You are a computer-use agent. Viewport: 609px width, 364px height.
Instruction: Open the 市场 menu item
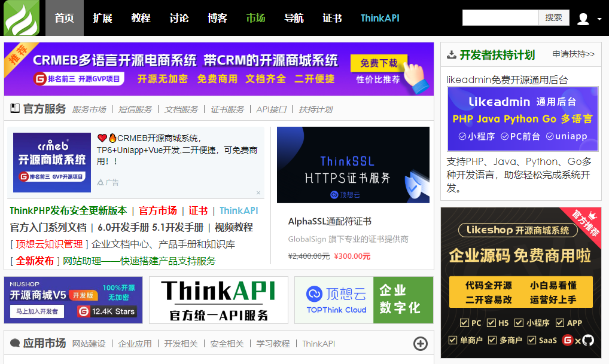point(255,18)
